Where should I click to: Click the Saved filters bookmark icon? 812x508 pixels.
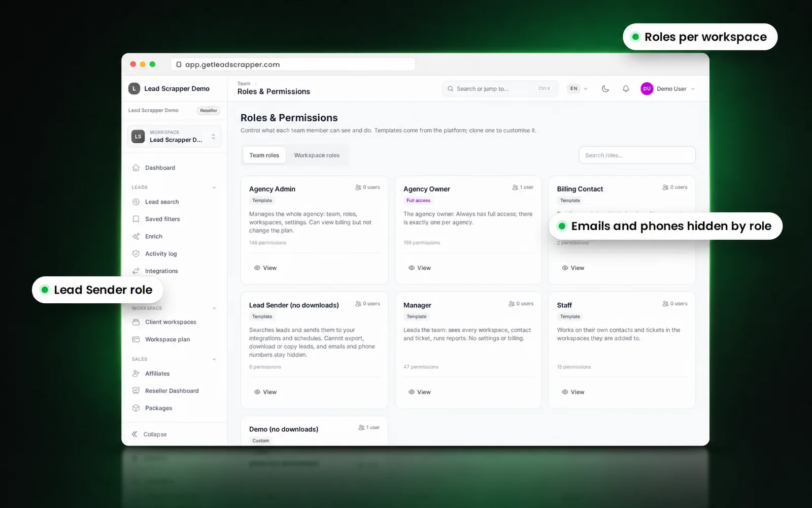(136, 219)
